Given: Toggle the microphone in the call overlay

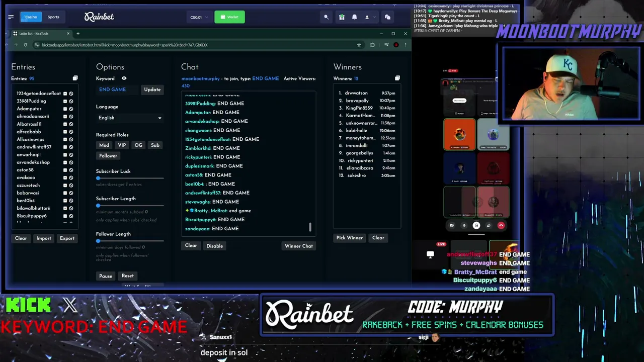Looking at the screenshot, I should click(x=464, y=226).
